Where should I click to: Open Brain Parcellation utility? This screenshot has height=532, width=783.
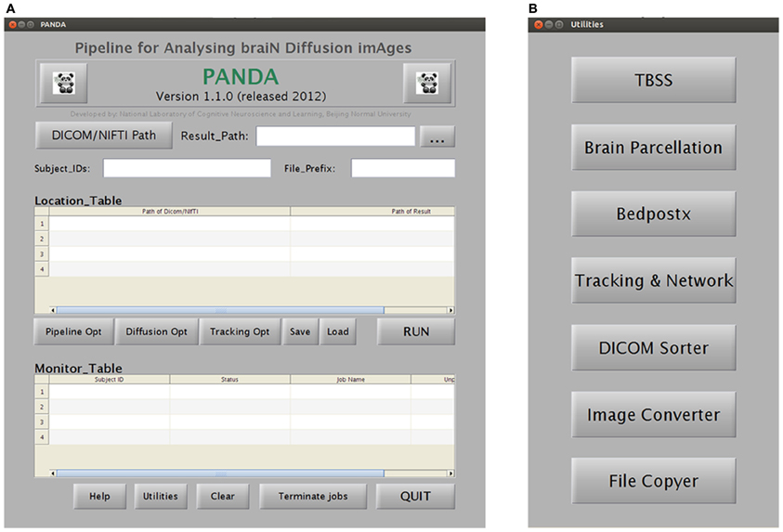pyautogui.click(x=654, y=148)
